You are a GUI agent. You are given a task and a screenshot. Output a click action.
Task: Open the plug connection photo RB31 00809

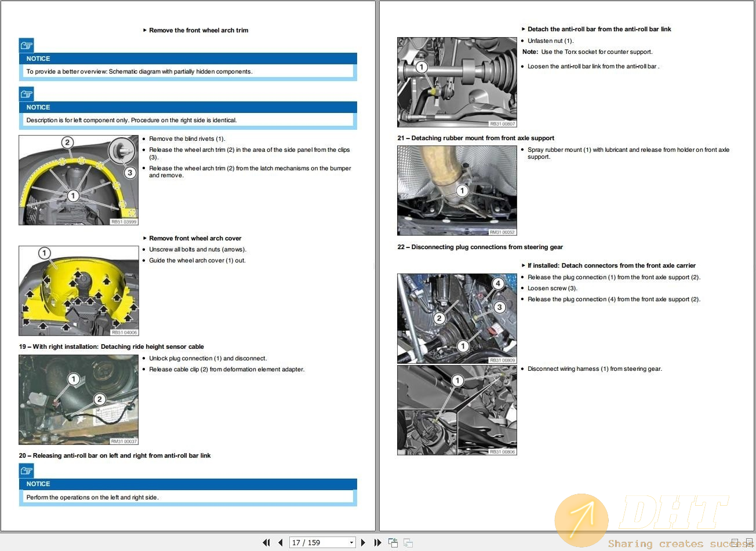pyautogui.click(x=457, y=319)
